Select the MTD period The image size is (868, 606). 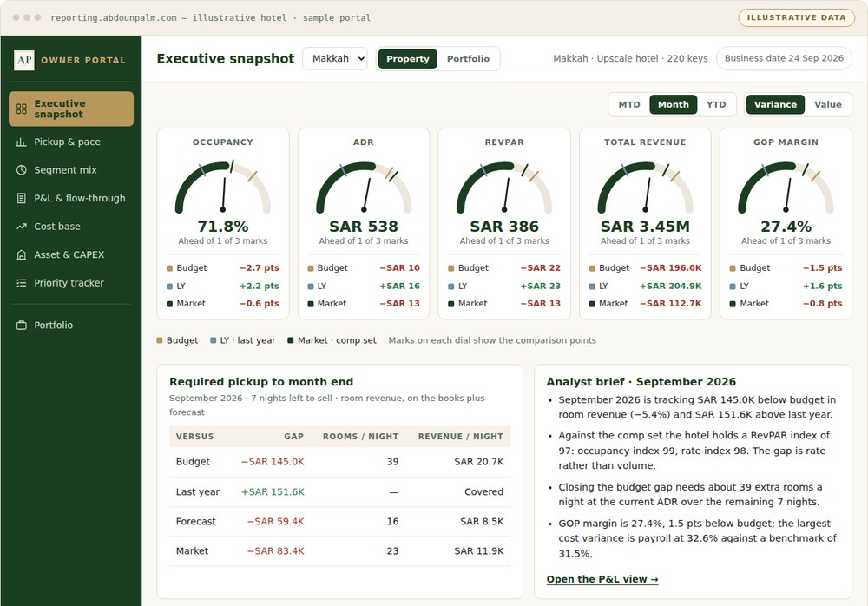click(628, 105)
